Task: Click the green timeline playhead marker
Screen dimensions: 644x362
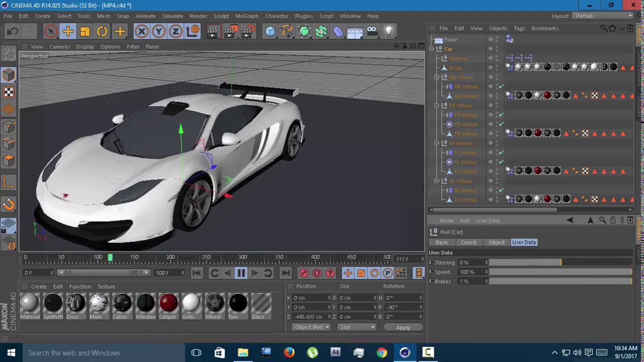Action: (110, 257)
